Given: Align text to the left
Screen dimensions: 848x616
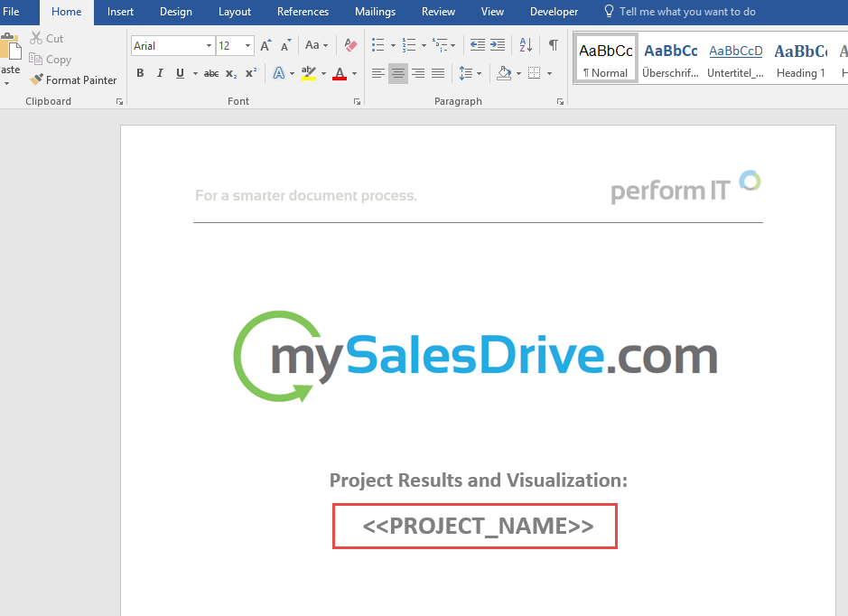Looking at the screenshot, I should (378, 73).
